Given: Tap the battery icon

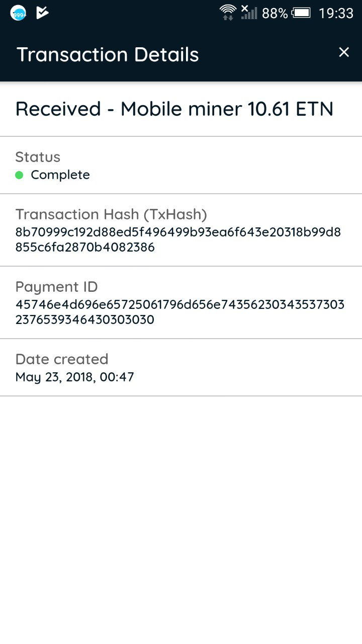Looking at the screenshot, I should click(x=301, y=13).
